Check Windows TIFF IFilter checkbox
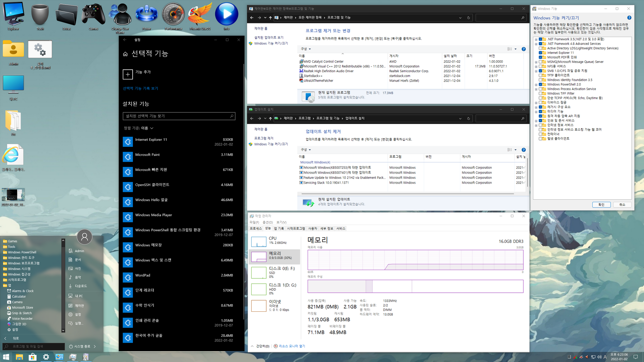 pos(540,93)
